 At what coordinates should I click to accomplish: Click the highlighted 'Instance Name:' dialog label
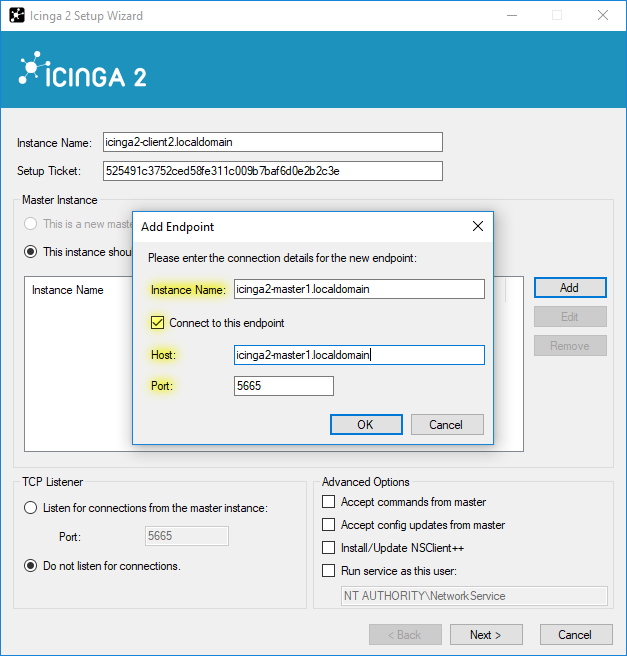[188, 290]
